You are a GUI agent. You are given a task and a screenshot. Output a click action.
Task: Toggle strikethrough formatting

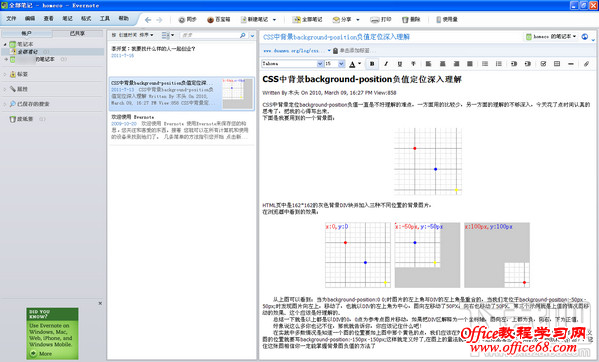(x=413, y=64)
